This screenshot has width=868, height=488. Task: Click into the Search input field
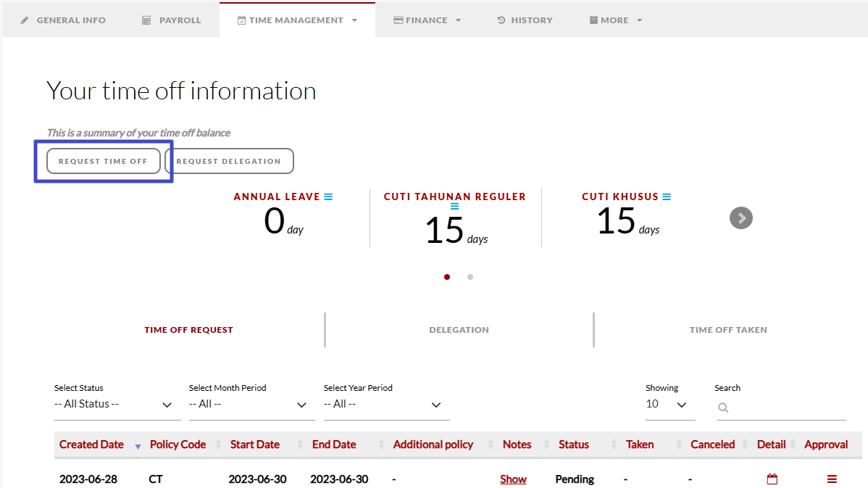(786, 408)
